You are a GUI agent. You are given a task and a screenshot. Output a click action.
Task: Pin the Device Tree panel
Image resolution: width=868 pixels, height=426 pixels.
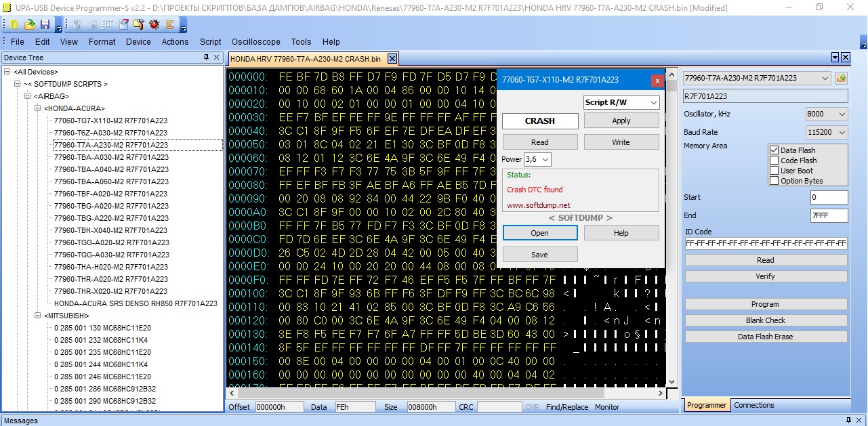pos(206,58)
